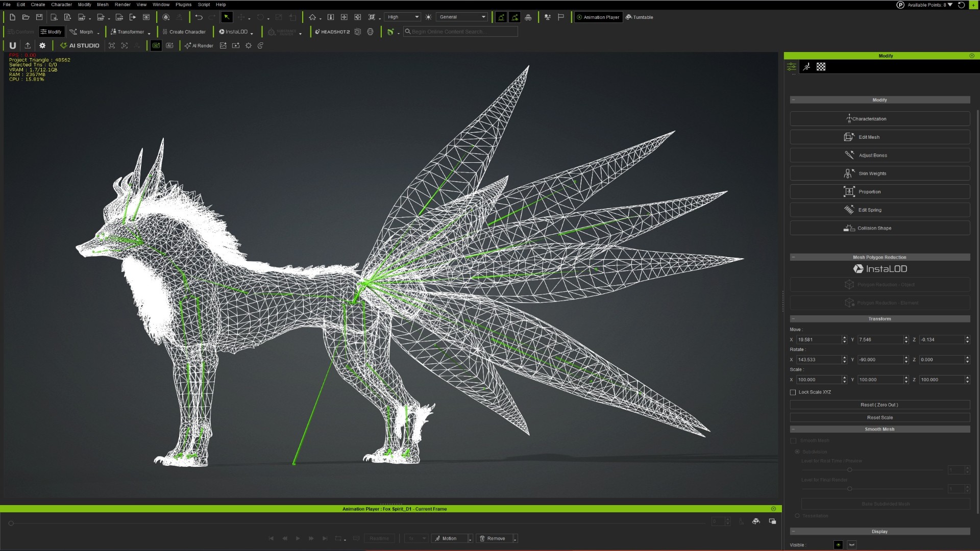Toggle the 3D view mode button

click(x=156, y=45)
